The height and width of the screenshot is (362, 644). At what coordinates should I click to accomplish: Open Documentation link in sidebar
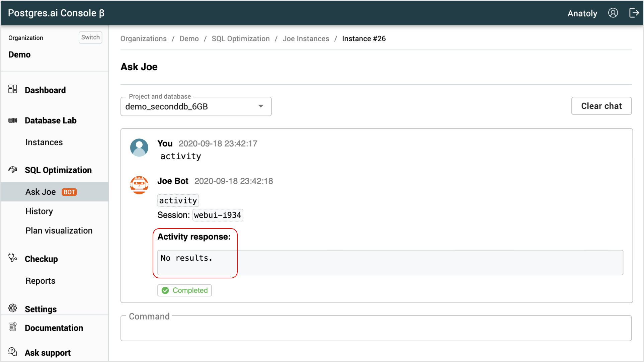click(54, 328)
